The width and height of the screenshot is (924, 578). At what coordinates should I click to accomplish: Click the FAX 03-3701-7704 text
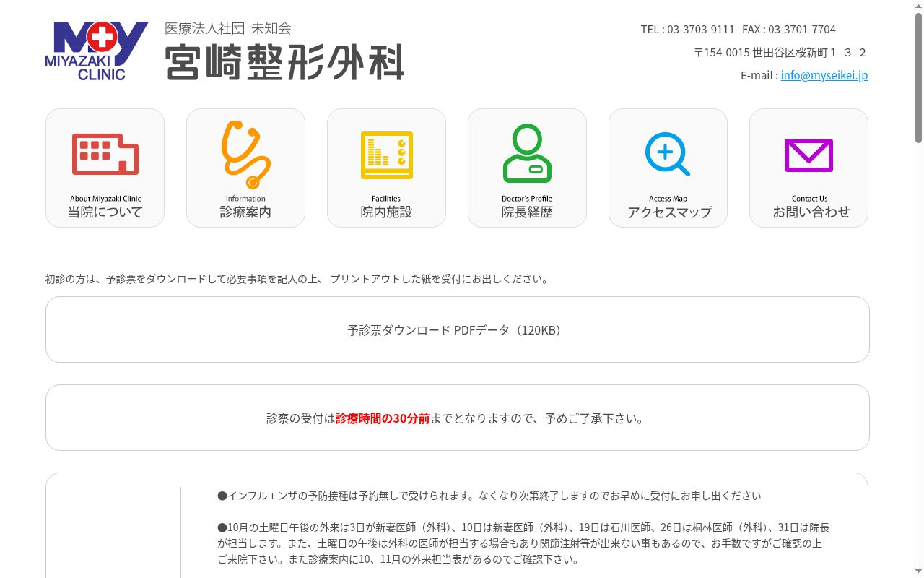pyautogui.click(x=789, y=30)
